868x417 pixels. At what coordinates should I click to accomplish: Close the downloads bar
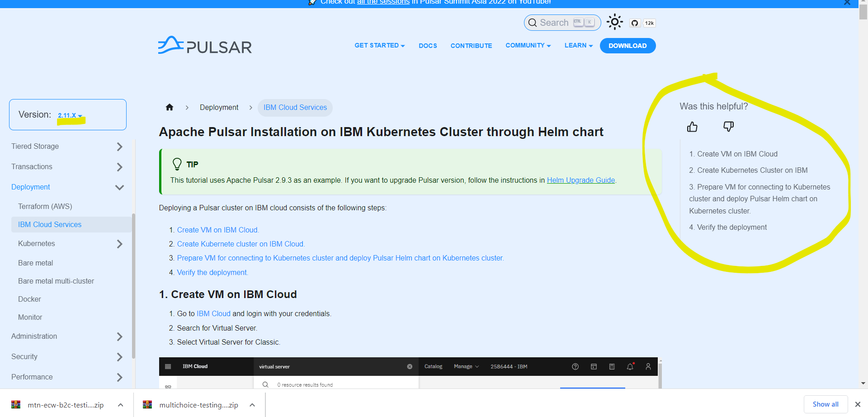[x=858, y=404]
